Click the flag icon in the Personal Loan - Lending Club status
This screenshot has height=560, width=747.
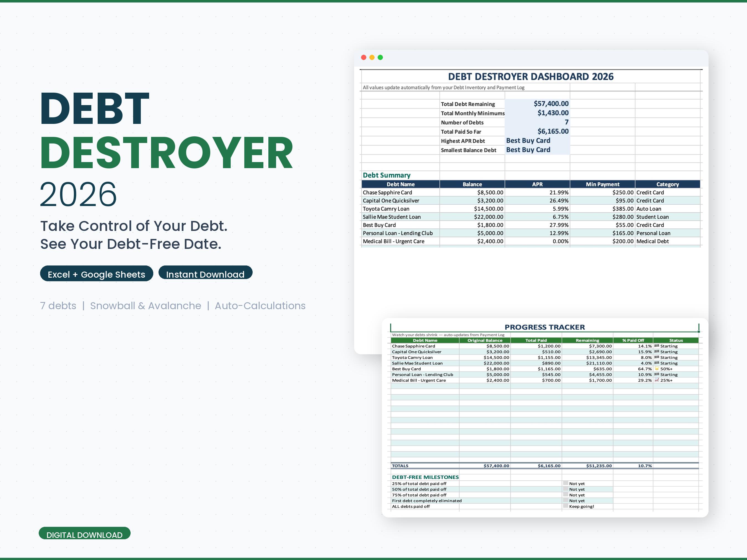coord(657,374)
